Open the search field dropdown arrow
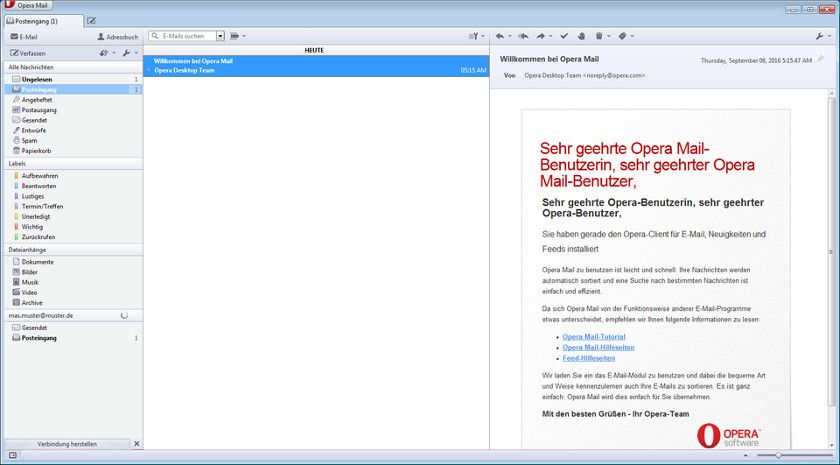 [220, 36]
